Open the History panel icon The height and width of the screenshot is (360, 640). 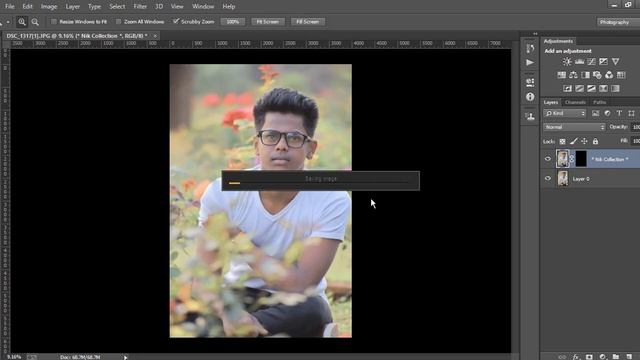[530, 49]
